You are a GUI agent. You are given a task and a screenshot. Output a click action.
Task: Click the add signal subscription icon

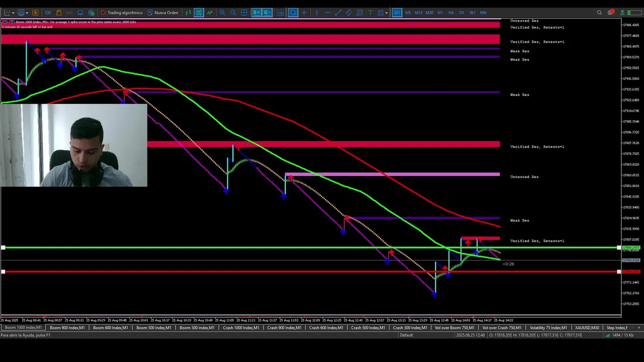pos(91,13)
